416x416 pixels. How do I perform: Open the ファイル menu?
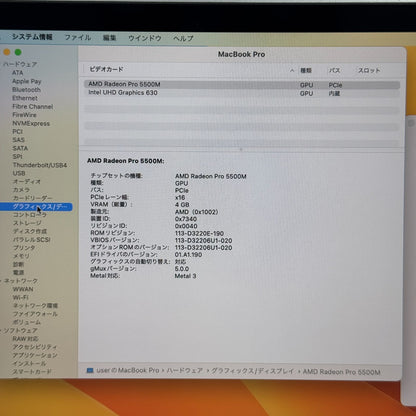(x=78, y=37)
